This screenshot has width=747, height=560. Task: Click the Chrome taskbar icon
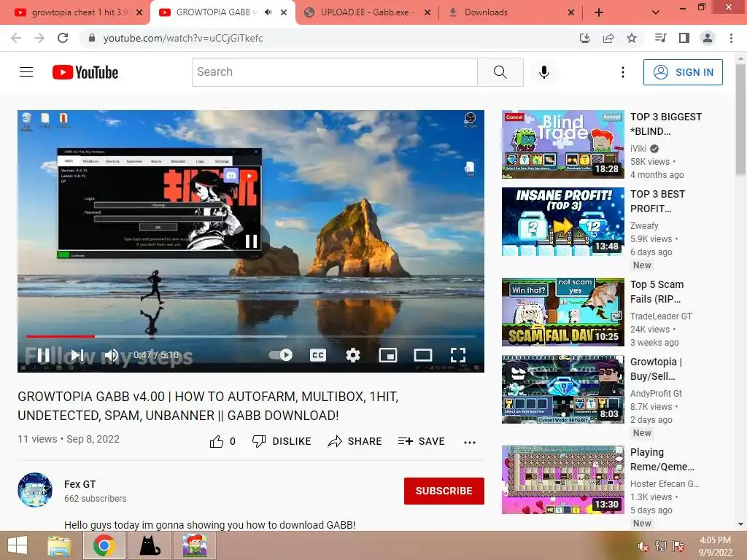pos(104,545)
